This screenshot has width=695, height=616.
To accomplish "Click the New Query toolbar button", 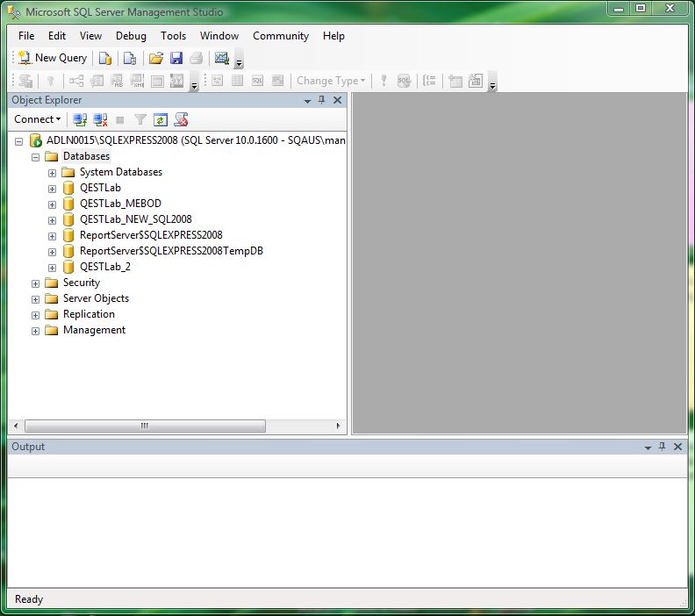I will (x=53, y=58).
